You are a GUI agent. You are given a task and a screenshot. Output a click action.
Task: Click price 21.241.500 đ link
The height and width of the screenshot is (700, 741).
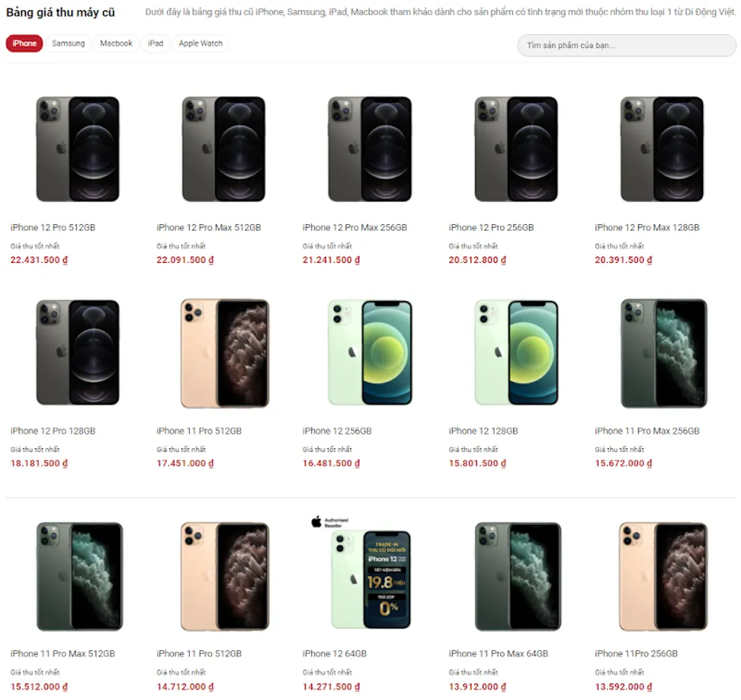pos(332,260)
